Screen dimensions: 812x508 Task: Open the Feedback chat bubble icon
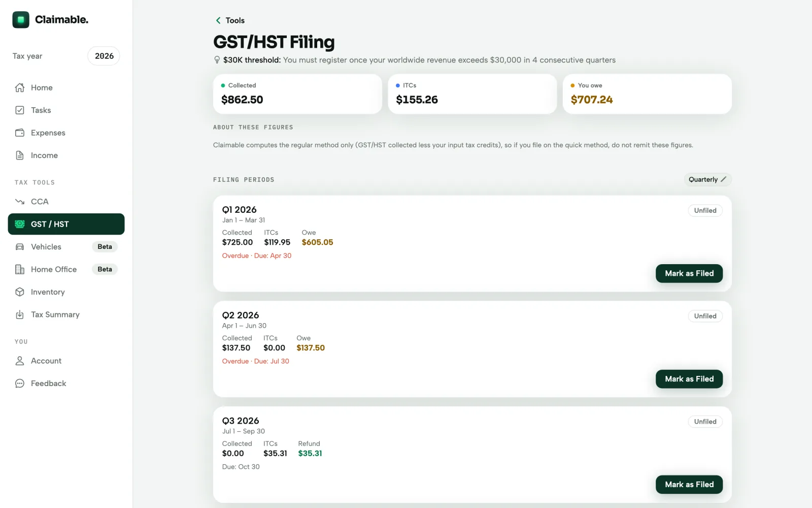tap(20, 384)
